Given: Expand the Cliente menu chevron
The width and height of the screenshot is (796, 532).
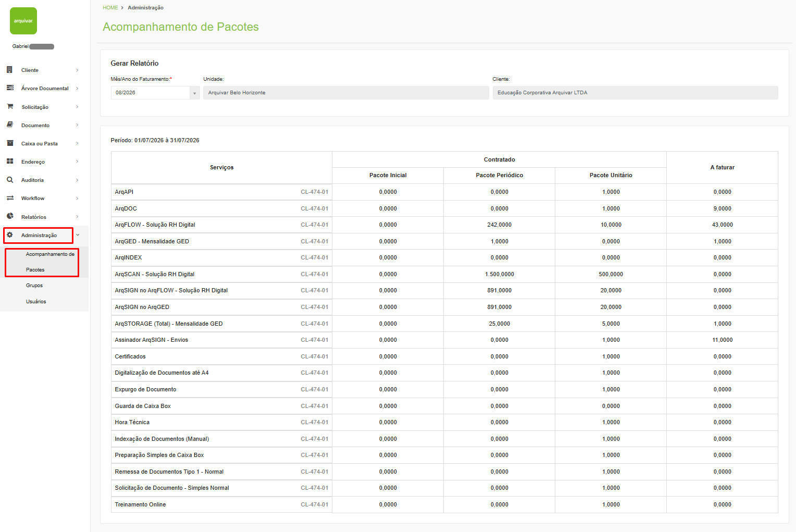Looking at the screenshot, I should pyautogui.click(x=77, y=70).
